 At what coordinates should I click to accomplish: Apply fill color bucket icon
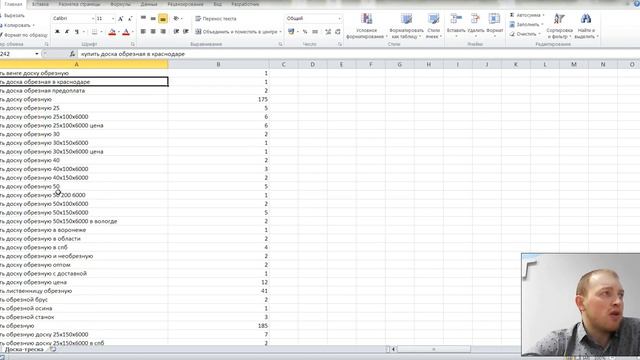tap(112, 32)
